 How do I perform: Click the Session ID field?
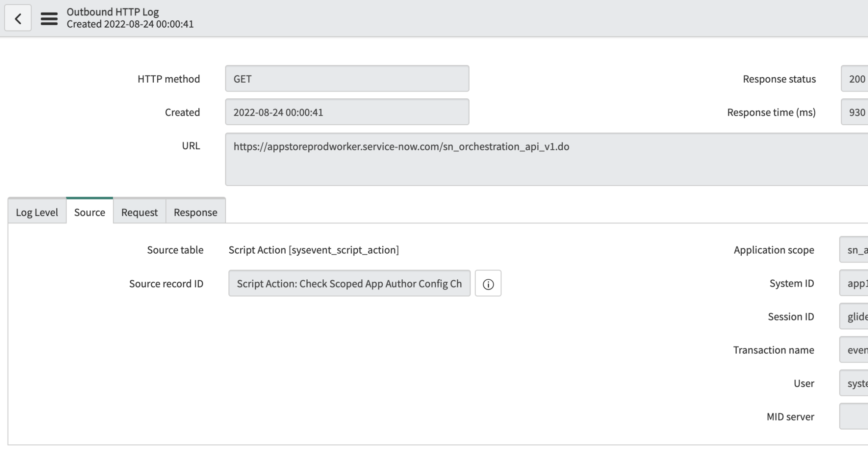pos(856,316)
